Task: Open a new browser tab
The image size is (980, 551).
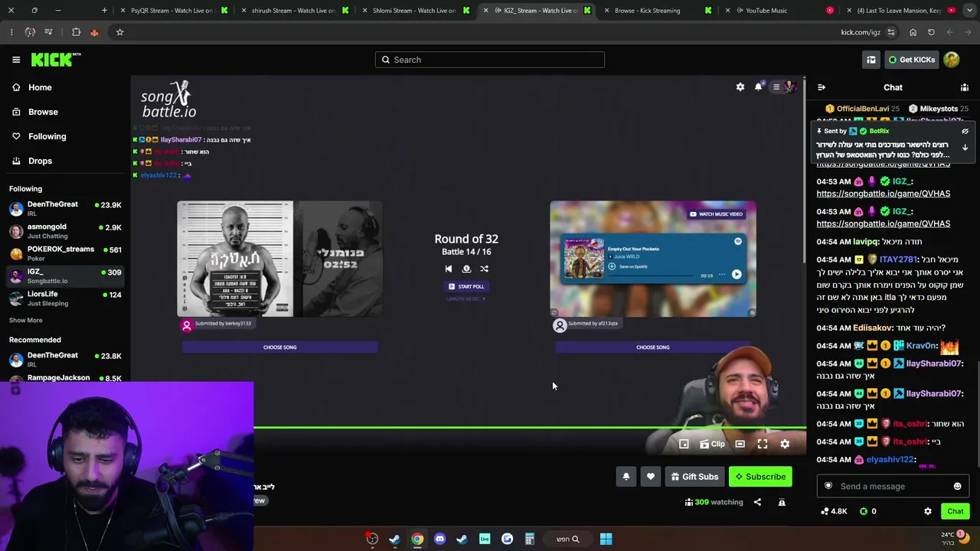Action: point(104,11)
